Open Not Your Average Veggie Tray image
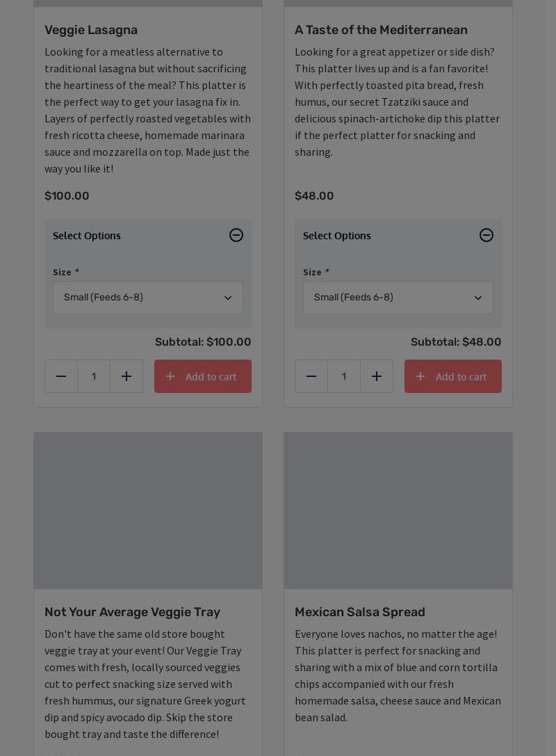 click(x=148, y=510)
